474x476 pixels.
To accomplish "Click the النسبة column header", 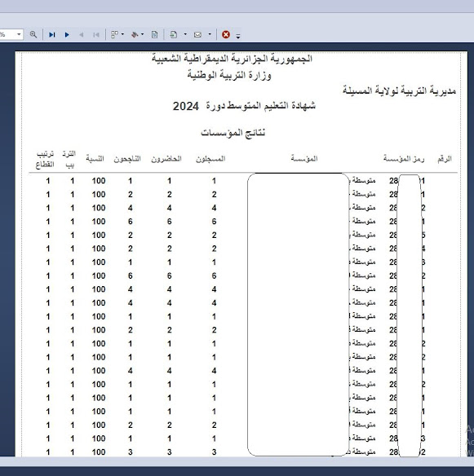I will tap(95, 158).
